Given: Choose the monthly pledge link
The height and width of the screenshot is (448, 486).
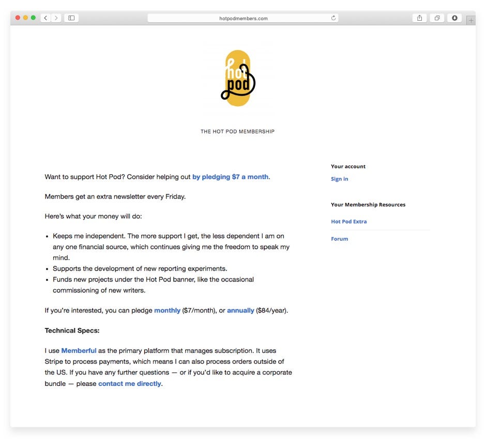Looking at the screenshot, I should point(167,310).
